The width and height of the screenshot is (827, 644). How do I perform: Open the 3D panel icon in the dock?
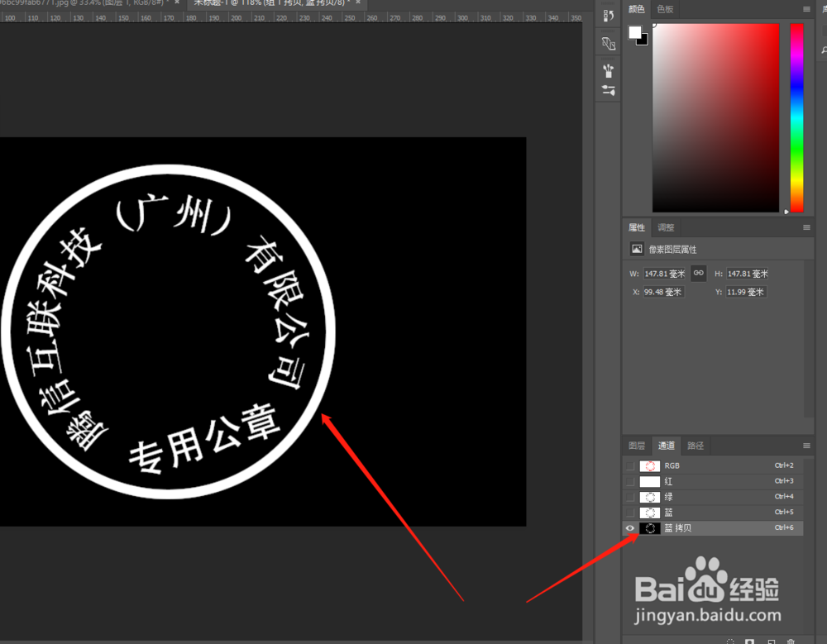click(x=608, y=43)
